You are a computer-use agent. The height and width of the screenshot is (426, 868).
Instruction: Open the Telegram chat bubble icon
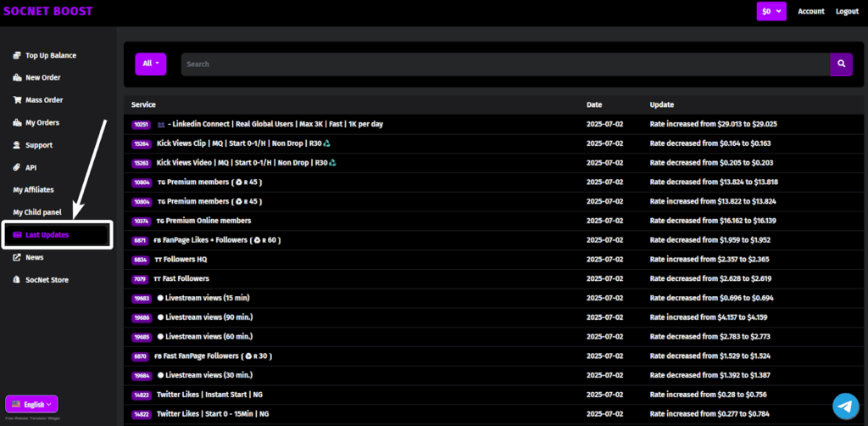[844, 406]
